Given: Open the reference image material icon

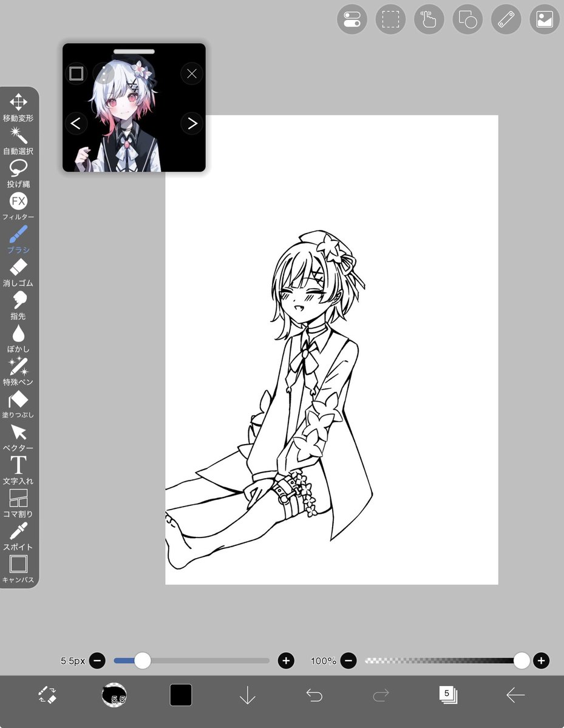Looking at the screenshot, I should click(545, 19).
